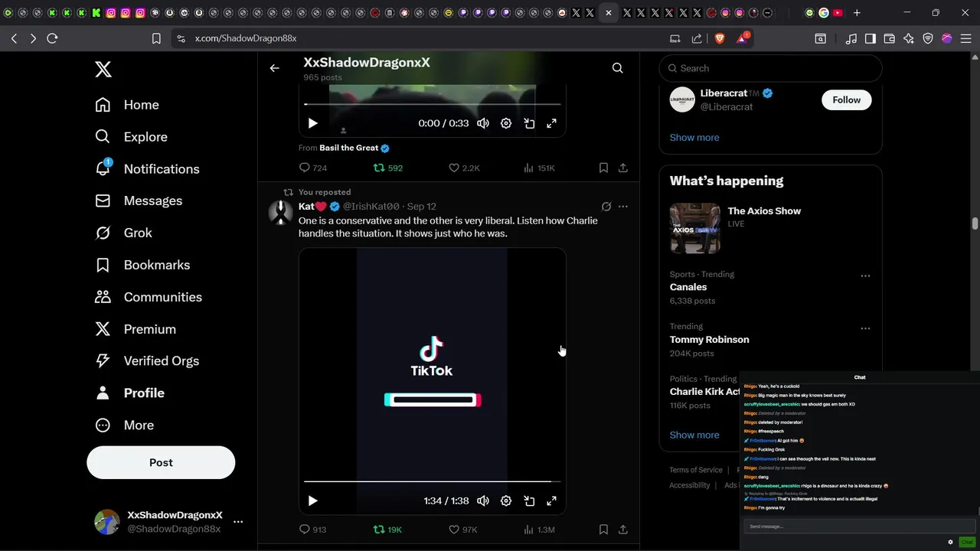Like the post with 2.2K likes

click(464, 168)
